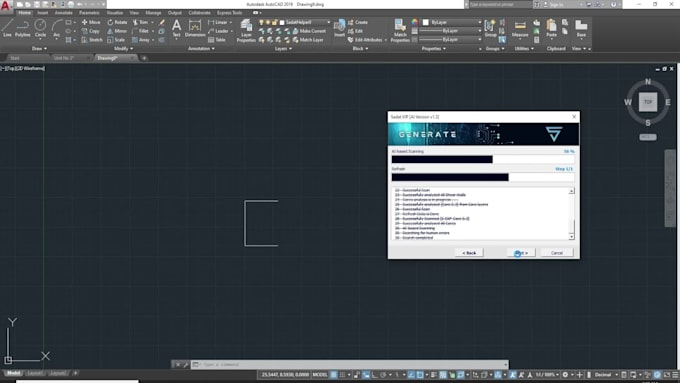Open the Insert block tool
The image size is (680, 383).
339,28
